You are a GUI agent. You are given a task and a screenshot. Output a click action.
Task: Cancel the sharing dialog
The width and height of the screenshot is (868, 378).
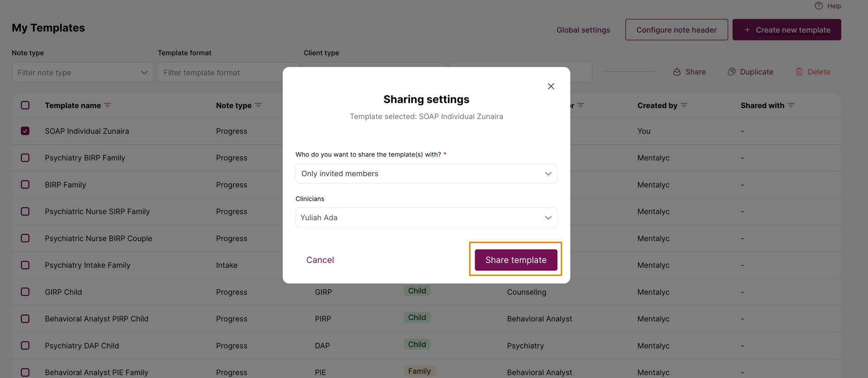(x=320, y=260)
